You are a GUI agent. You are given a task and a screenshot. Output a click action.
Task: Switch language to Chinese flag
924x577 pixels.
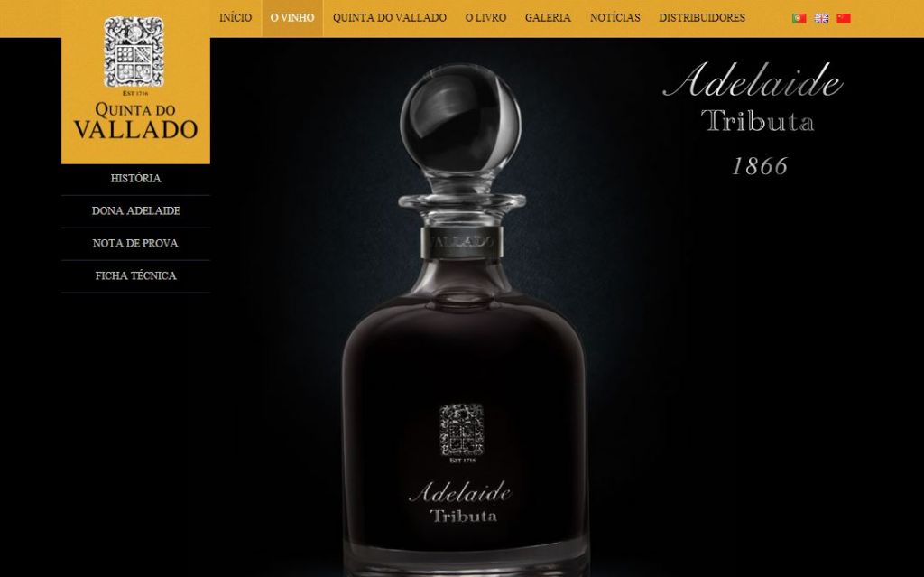coord(844,18)
